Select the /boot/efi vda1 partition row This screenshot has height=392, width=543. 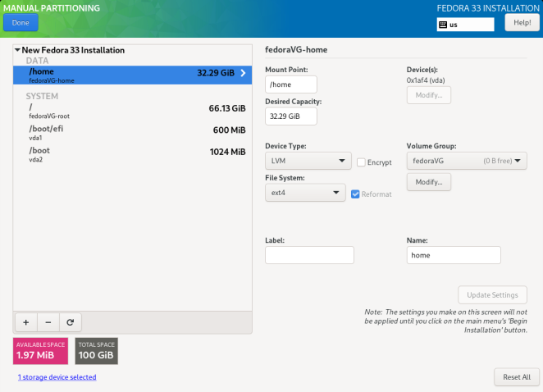pyautogui.click(x=133, y=133)
